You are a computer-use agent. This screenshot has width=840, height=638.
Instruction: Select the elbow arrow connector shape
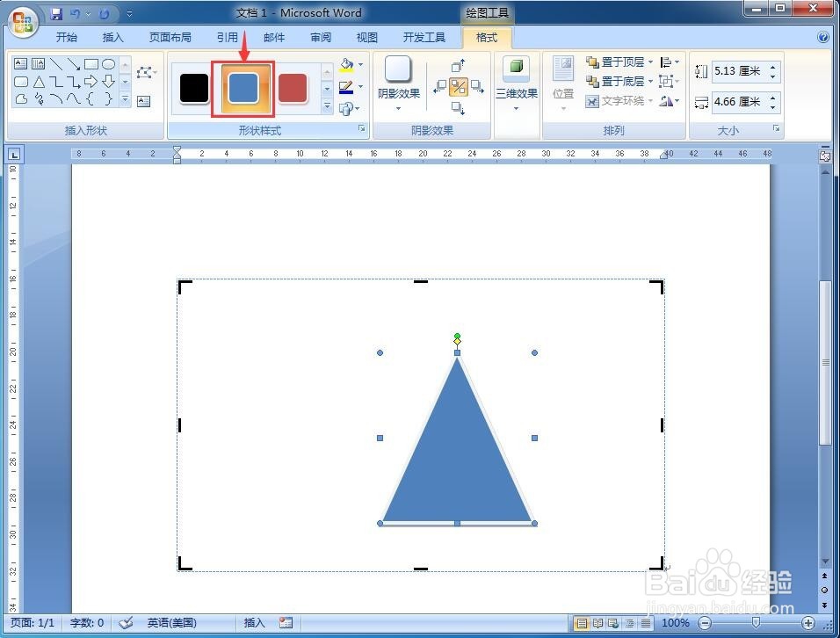[74, 82]
